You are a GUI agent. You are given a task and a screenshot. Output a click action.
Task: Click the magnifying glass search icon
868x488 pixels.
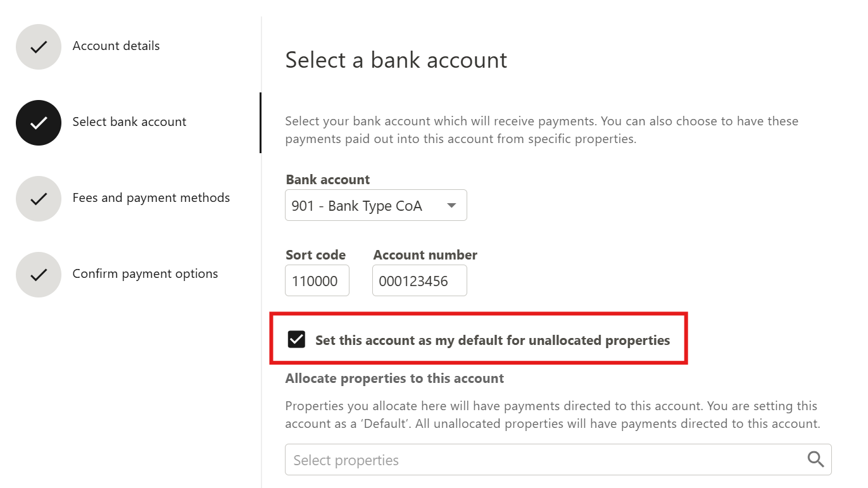point(816,460)
